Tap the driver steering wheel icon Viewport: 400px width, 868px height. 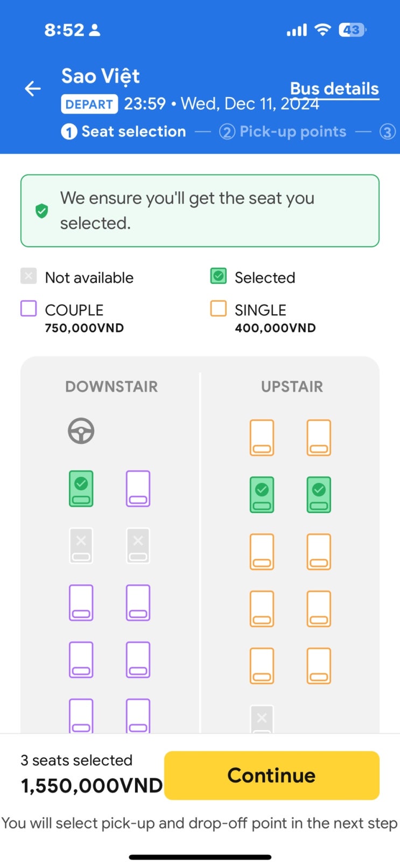click(x=81, y=431)
